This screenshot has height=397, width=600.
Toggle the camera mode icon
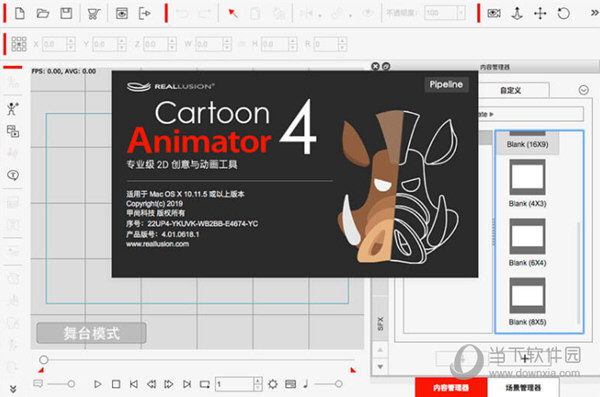coord(494,13)
